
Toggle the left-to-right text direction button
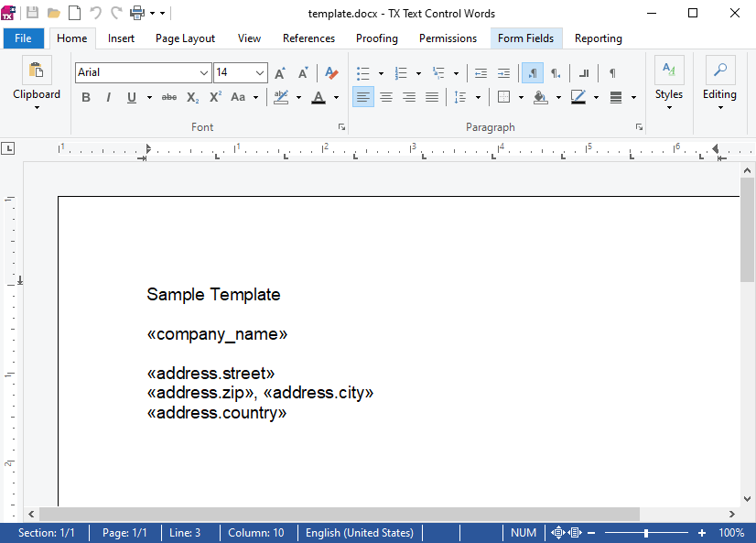533,73
